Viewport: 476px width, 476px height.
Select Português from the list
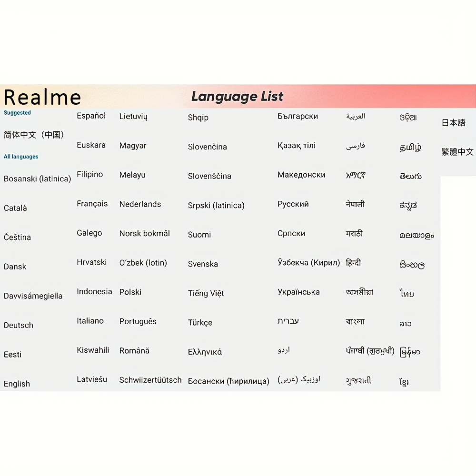click(x=138, y=321)
